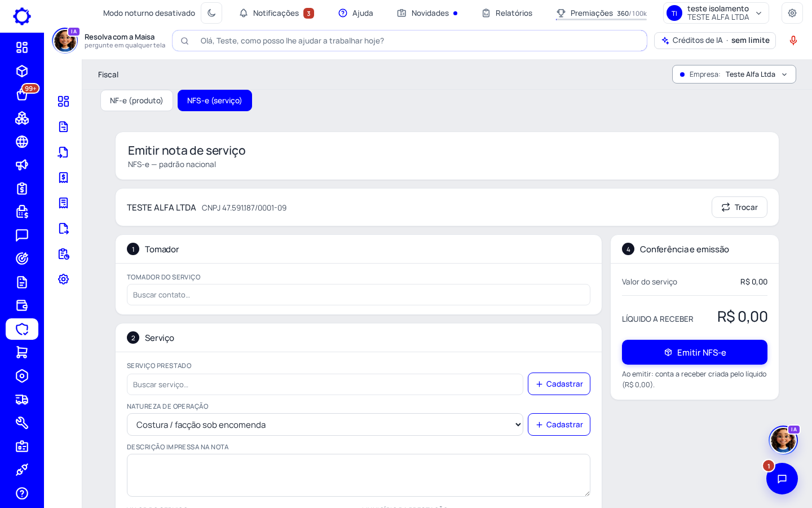812x508 pixels.
Task: Click the globe icon in the blue sidebar
Action: [22, 142]
